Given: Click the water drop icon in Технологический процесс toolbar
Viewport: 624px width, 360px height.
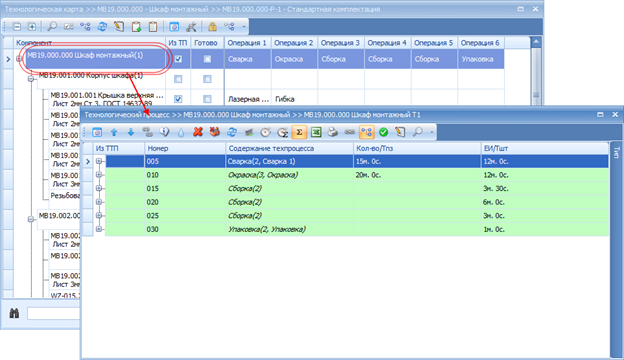Looking at the screenshot, I should point(181,132).
